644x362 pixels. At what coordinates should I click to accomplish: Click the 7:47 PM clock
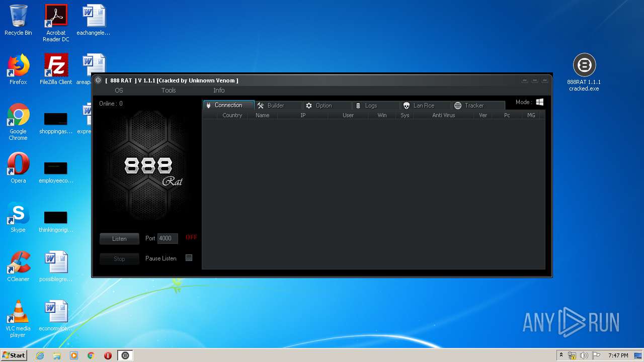tap(618, 355)
